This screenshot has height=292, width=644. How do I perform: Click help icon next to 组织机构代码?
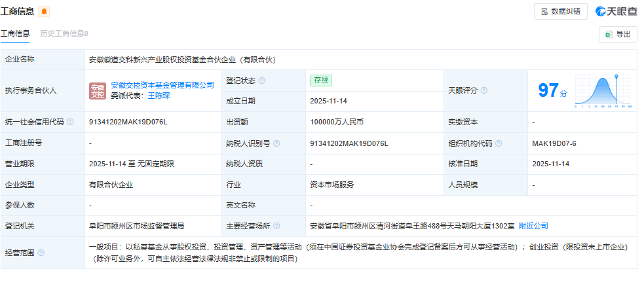pos(499,143)
